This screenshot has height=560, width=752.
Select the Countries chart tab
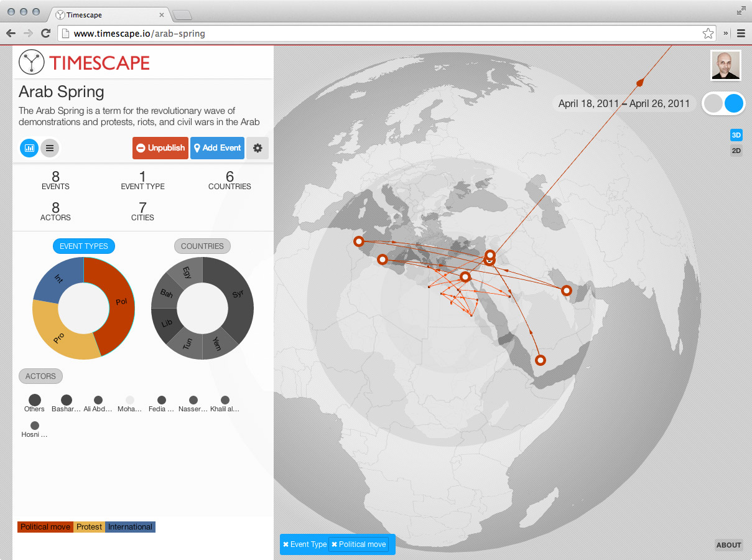(x=202, y=246)
